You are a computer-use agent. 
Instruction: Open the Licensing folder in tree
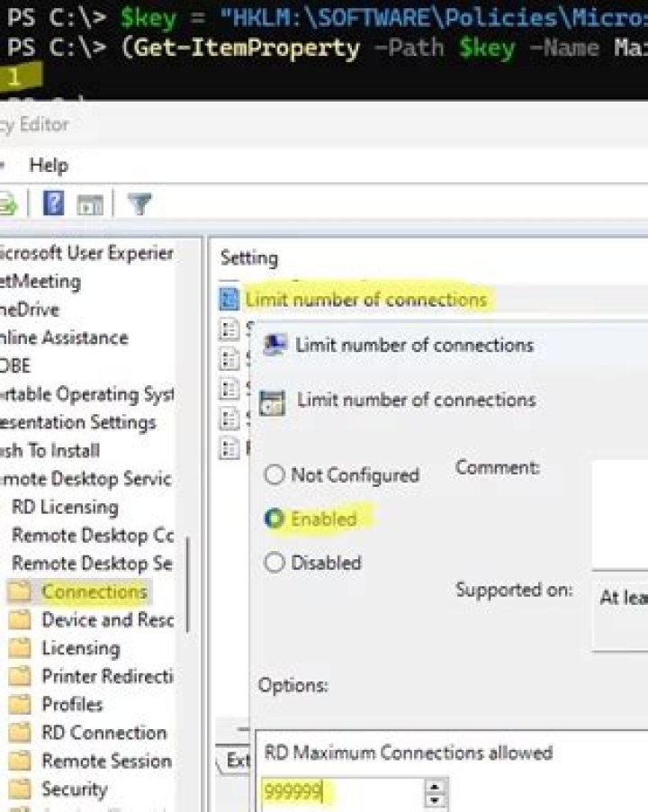(81, 648)
